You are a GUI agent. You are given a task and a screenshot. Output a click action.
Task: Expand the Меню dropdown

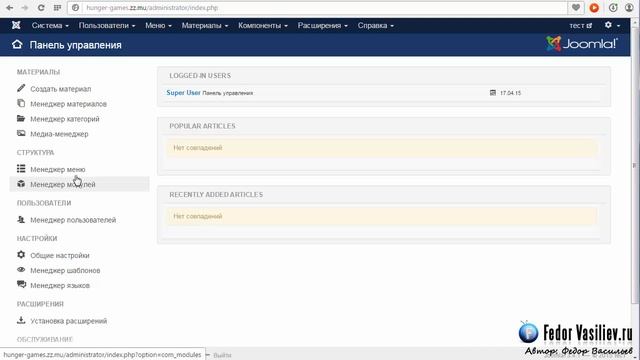[x=158, y=25]
